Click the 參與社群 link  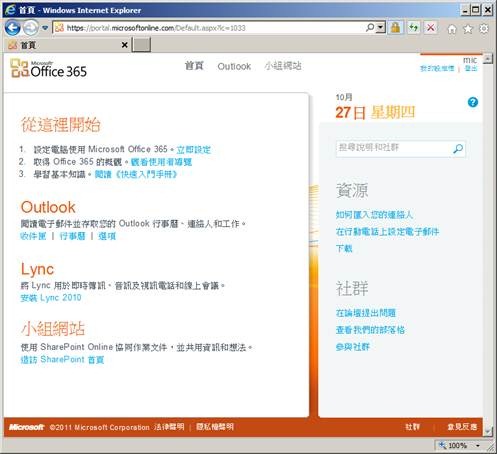click(353, 347)
